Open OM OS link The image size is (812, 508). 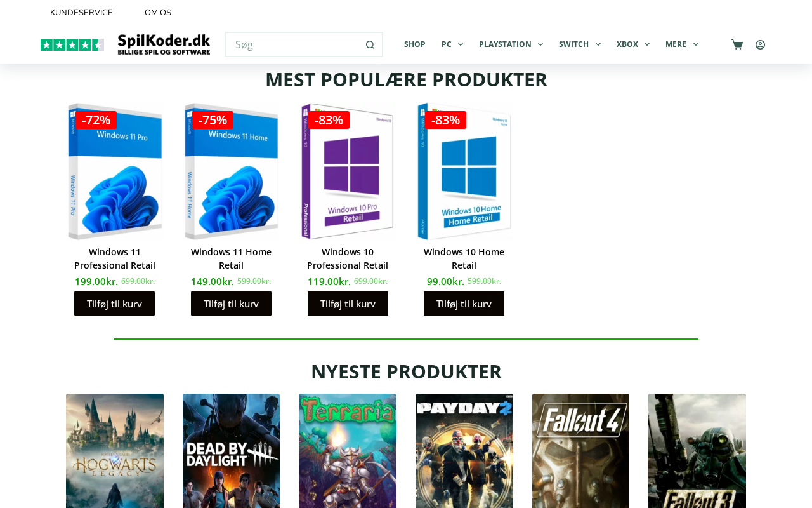coord(158,13)
